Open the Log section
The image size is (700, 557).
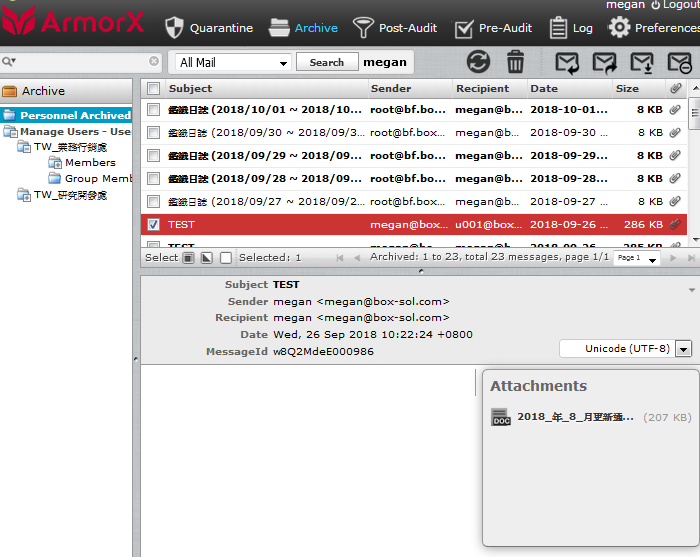571,28
